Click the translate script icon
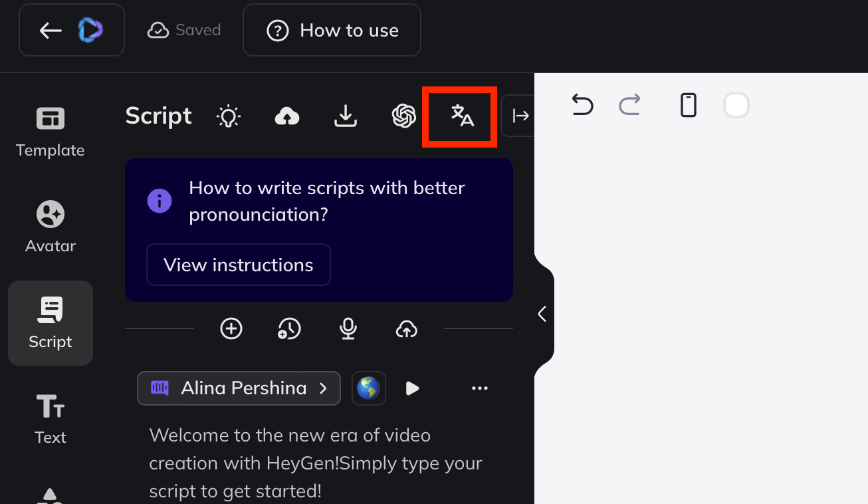The width and height of the screenshot is (868, 504). coord(462,116)
